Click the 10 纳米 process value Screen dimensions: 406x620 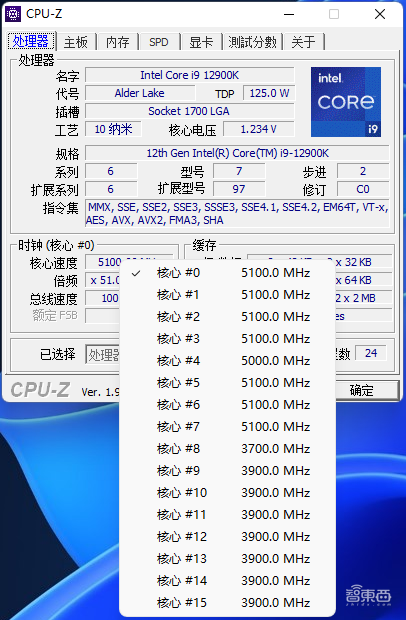[113, 129]
